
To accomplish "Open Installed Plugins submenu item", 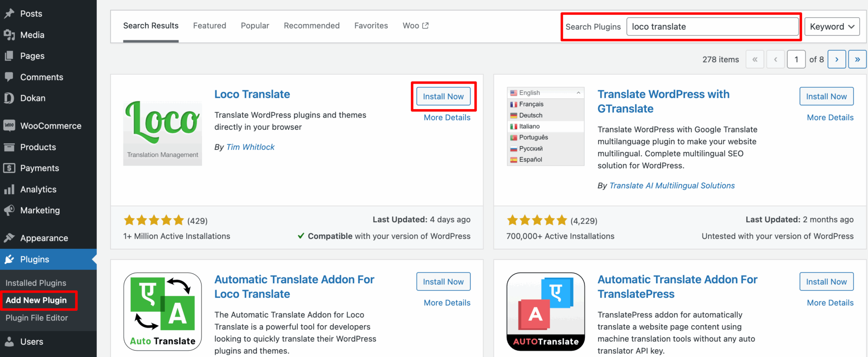I will point(36,283).
